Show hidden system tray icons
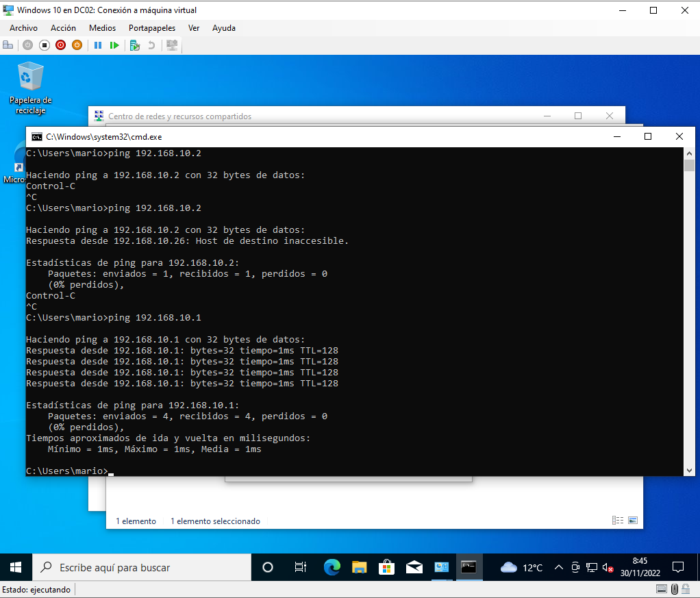Image resolution: width=700 pixels, height=598 pixels. pyautogui.click(x=559, y=567)
